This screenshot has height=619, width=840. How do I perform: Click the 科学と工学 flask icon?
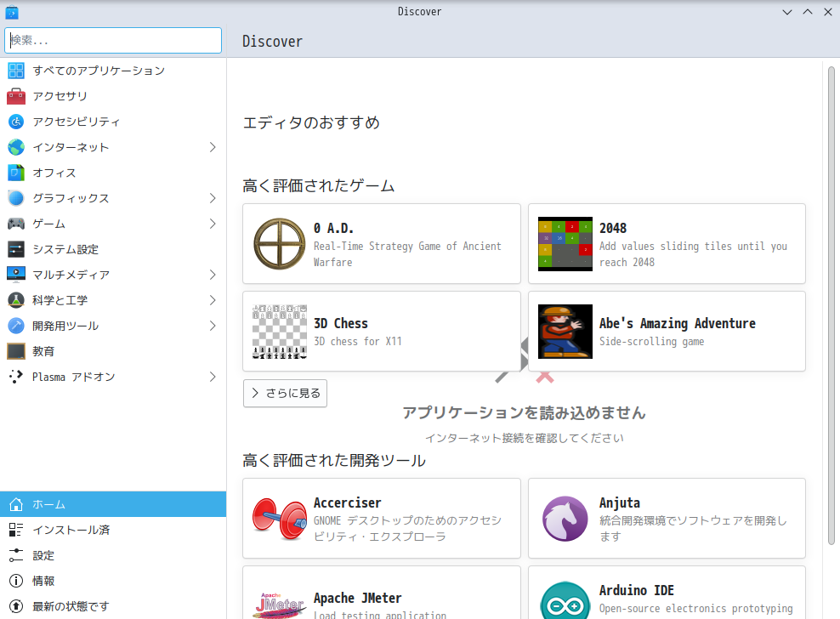coord(16,300)
